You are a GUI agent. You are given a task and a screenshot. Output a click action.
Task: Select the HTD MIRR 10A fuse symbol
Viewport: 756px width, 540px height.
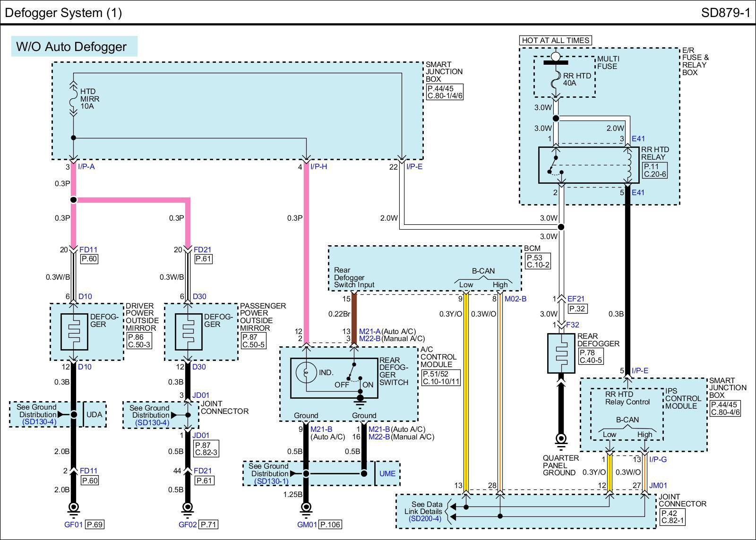[x=73, y=98]
